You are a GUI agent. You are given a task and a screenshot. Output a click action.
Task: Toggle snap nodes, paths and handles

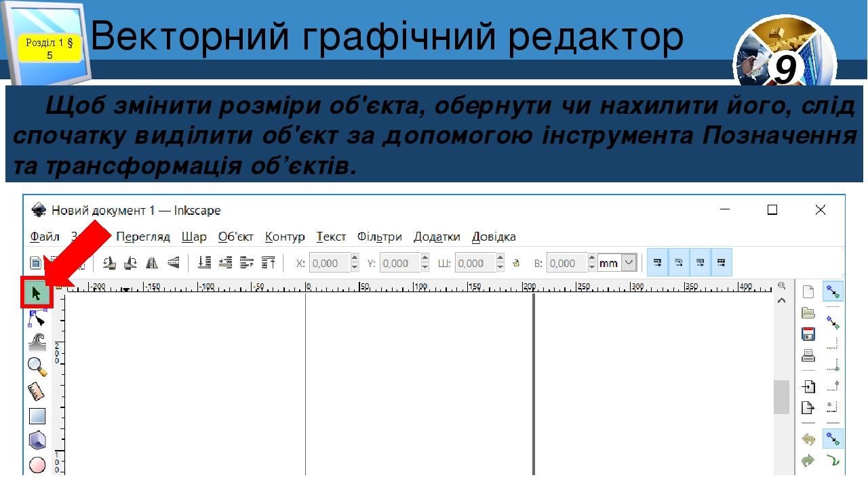(833, 439)
